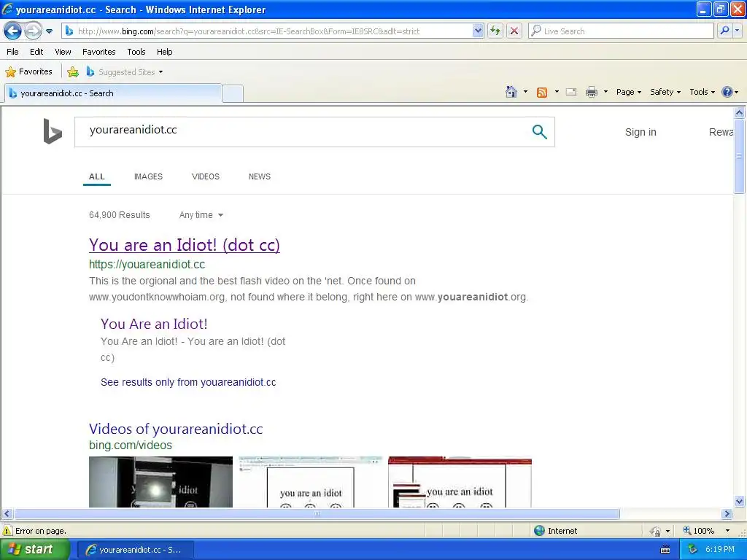This screenshot has width=747, height=560.
Task: Open the Favorites star button panel
Action: [28, 72]
